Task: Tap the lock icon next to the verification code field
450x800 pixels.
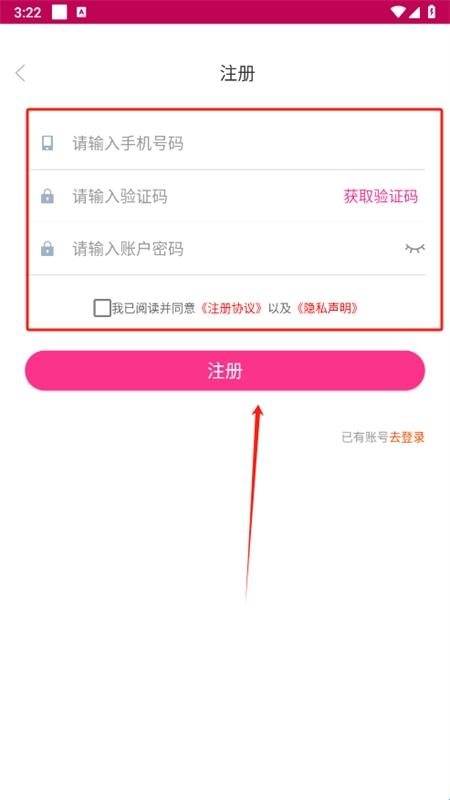Action: 47,196
